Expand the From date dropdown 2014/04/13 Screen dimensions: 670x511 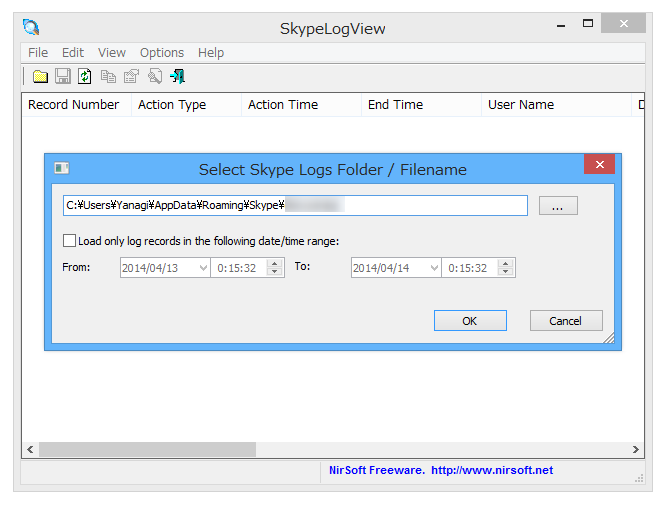pyautogui.click(x=203, y=268)
